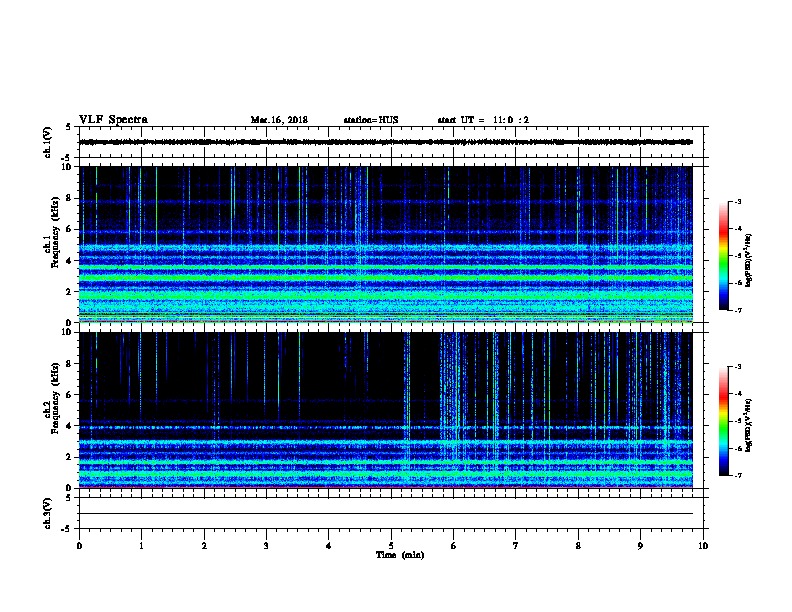The image size is (792, 612).
Task: Click time axis tick label "0"
Action: [x=79, y=546]
